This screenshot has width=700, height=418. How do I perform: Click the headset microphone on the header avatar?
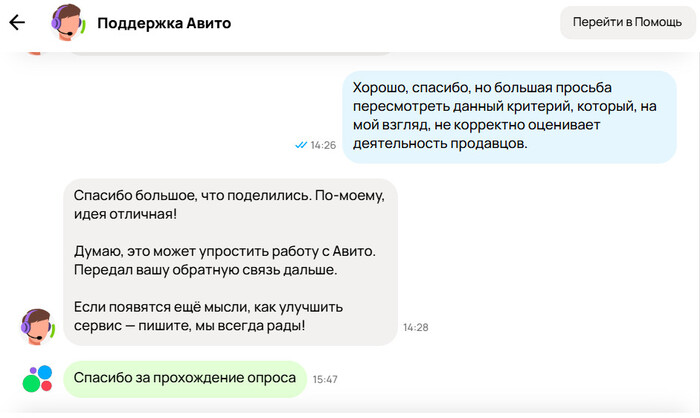click(x=67, y=33)
